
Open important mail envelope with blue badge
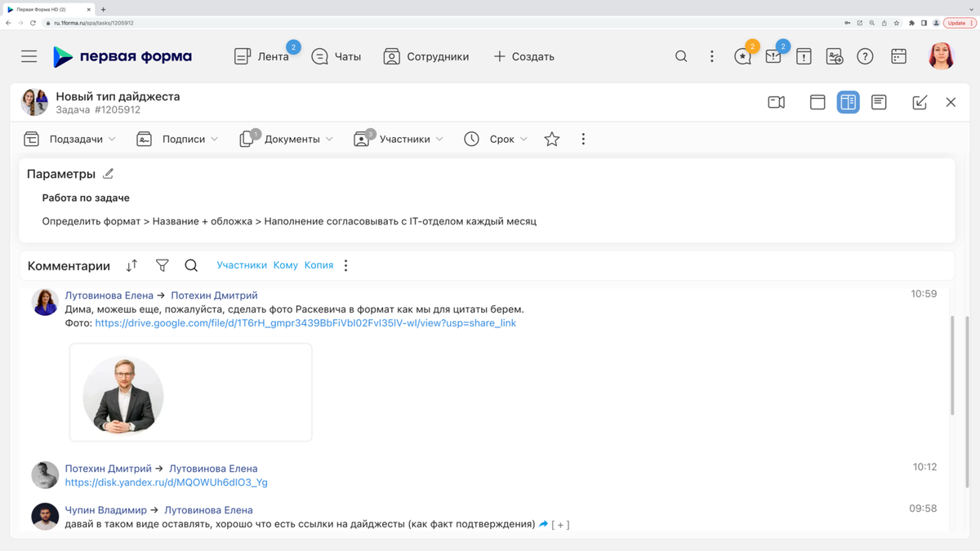tap(774, 55)
